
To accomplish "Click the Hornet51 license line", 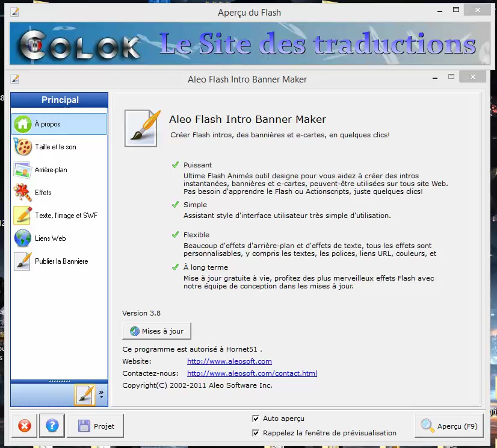I will [192, 349].
